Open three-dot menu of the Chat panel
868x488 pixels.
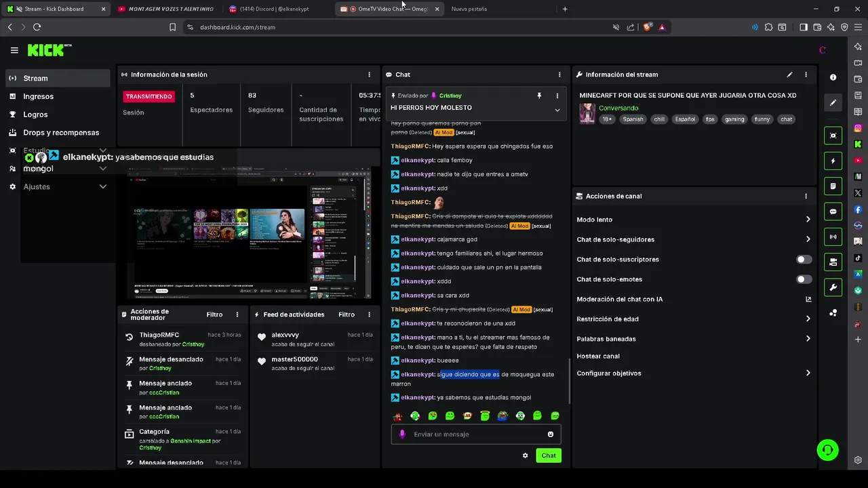(x=559, y=75)
